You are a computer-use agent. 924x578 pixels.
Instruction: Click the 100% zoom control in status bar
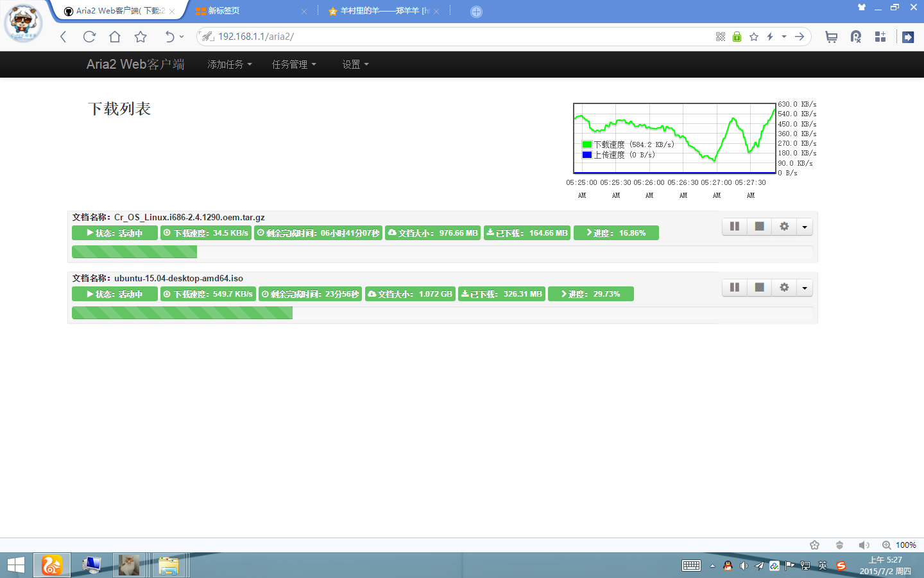(899, 545)
